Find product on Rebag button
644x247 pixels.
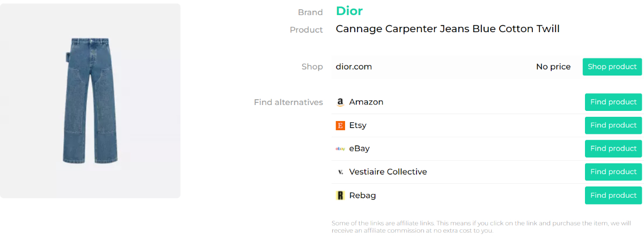(x=613, y=196)
